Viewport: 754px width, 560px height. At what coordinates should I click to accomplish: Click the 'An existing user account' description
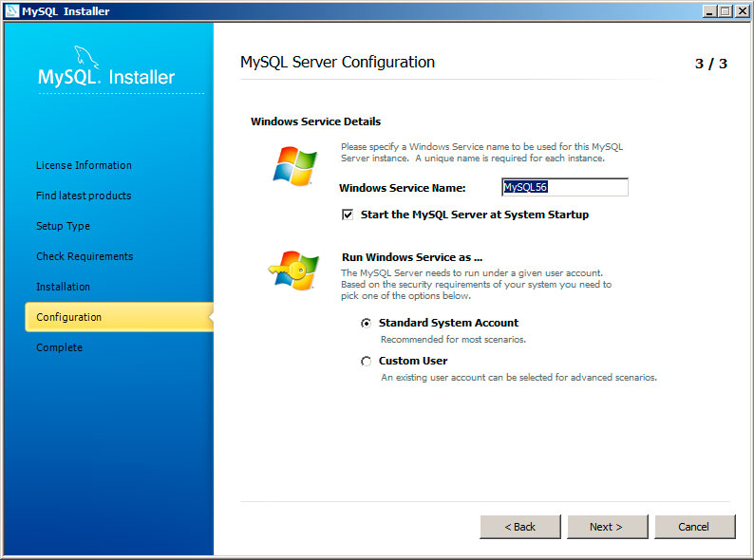pos(518,378)
